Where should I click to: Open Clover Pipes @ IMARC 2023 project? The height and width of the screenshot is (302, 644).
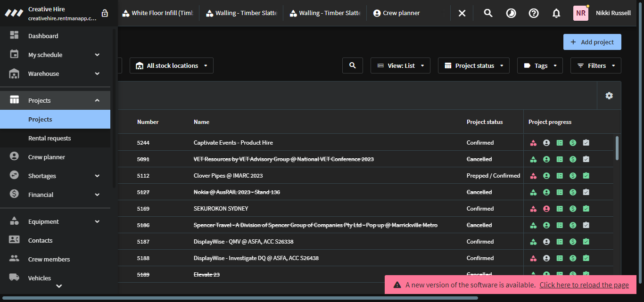click(228, 176)
